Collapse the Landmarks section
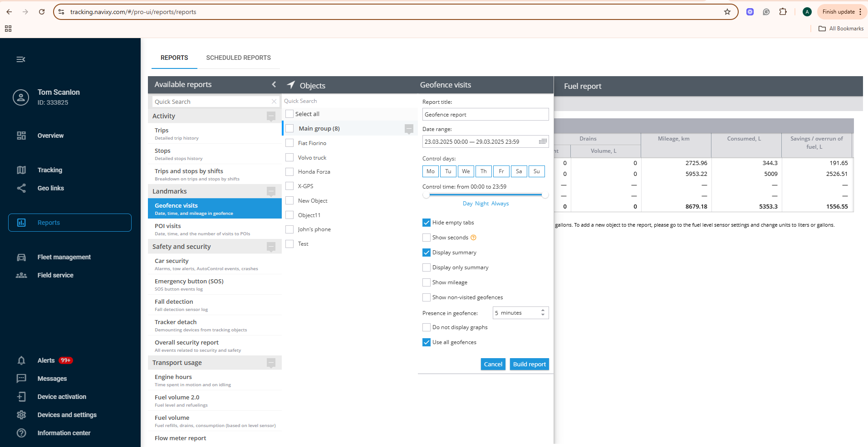 [x=271, y=191]
